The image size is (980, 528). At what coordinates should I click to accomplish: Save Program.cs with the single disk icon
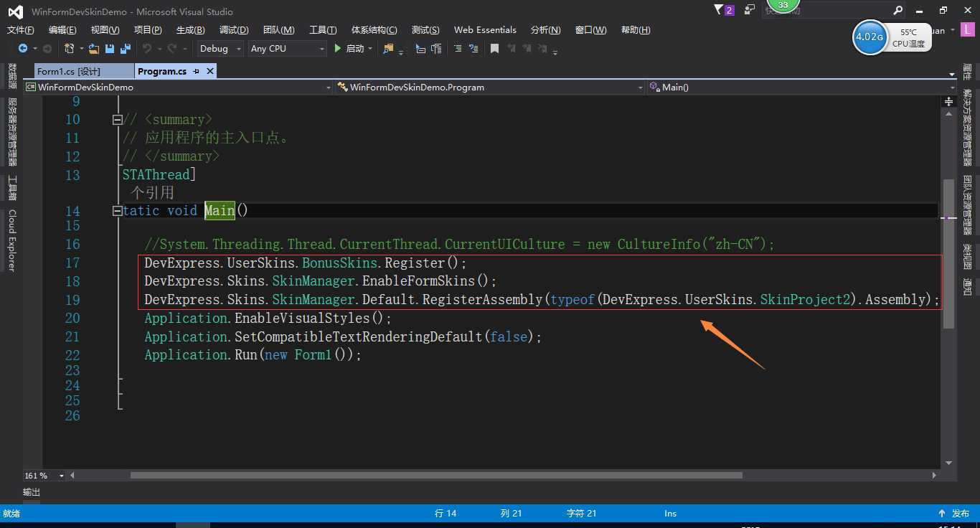[x=110, y=48]
